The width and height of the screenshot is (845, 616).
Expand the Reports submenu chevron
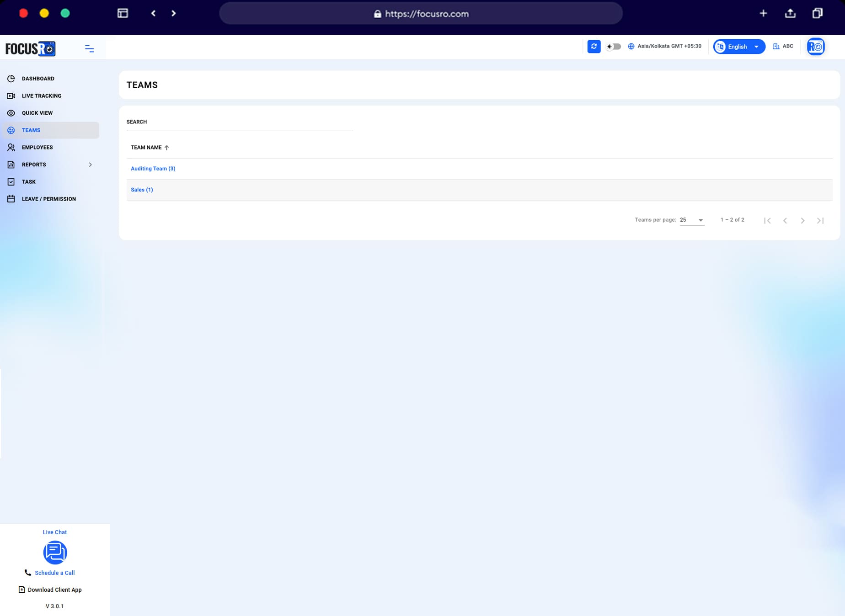(90, 165)
